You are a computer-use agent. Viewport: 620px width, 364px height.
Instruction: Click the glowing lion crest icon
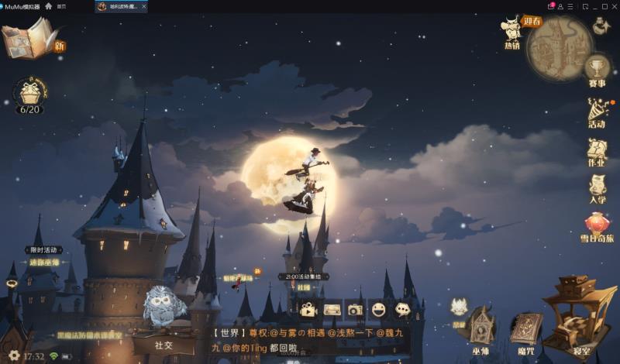[459, 307]
